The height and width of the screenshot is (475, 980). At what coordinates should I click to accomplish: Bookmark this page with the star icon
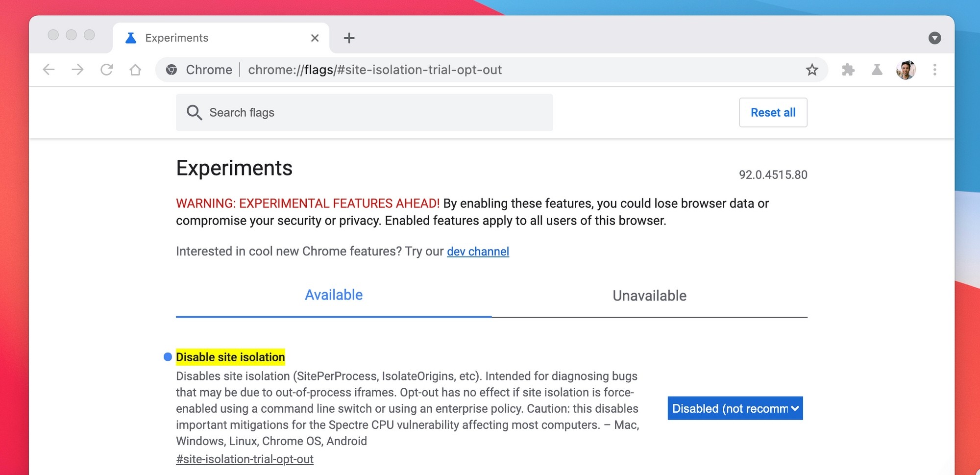pos(812,70)
